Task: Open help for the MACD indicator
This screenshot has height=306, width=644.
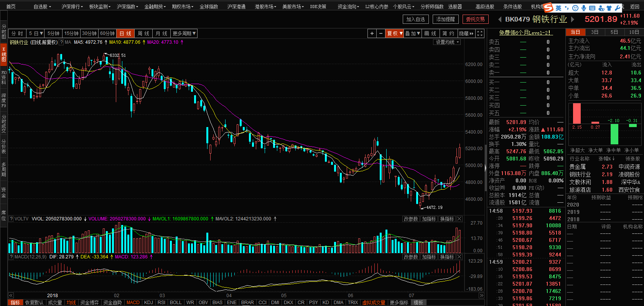Action: (x=11, y=257)
